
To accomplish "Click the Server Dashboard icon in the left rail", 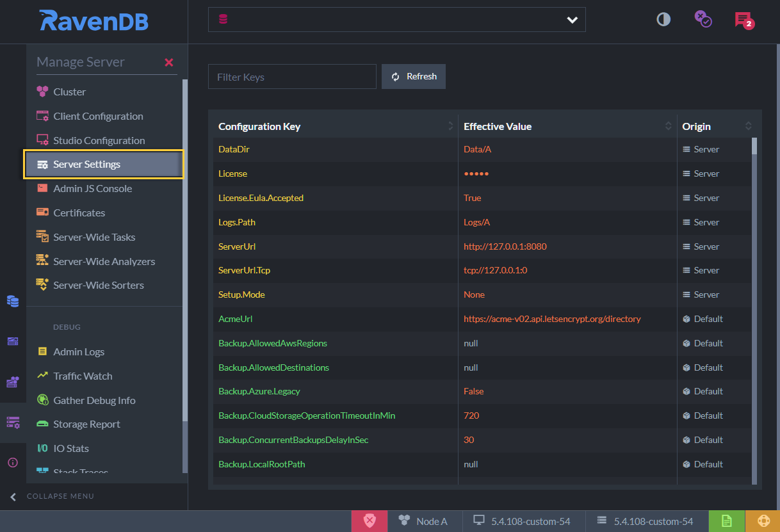I will [x=13, y=341].
